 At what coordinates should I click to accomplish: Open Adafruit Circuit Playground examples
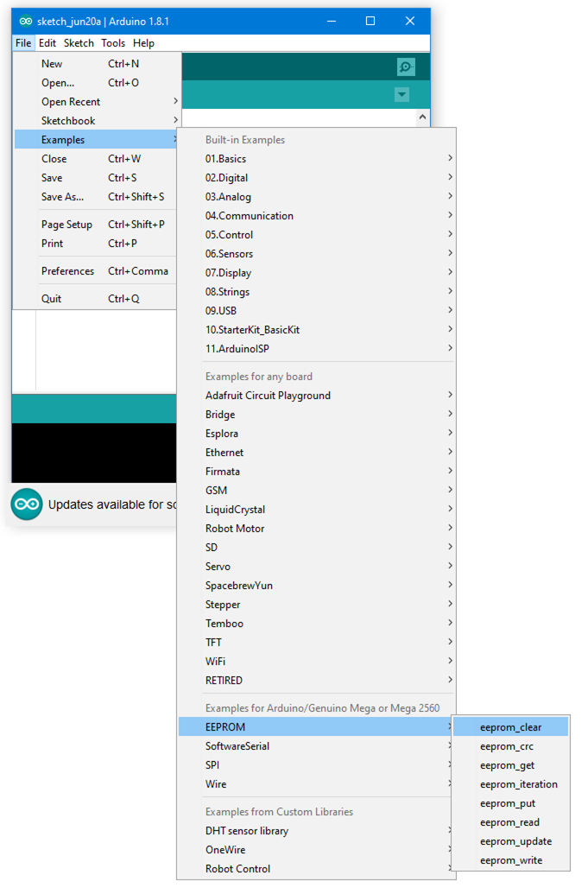tap(317, 396)
